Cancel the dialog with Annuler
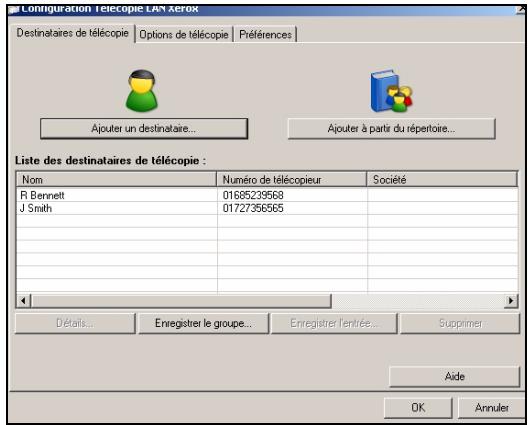 [x=492, y=407]
